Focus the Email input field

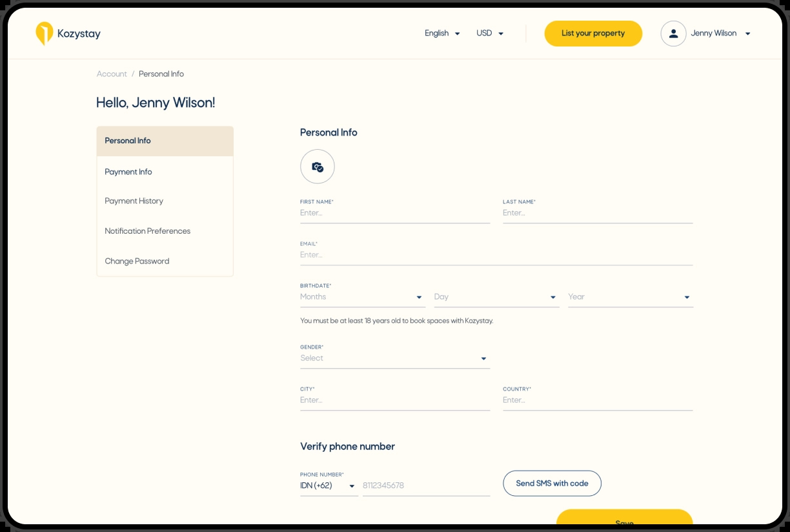pyautogui.click(x=496, y=255)
